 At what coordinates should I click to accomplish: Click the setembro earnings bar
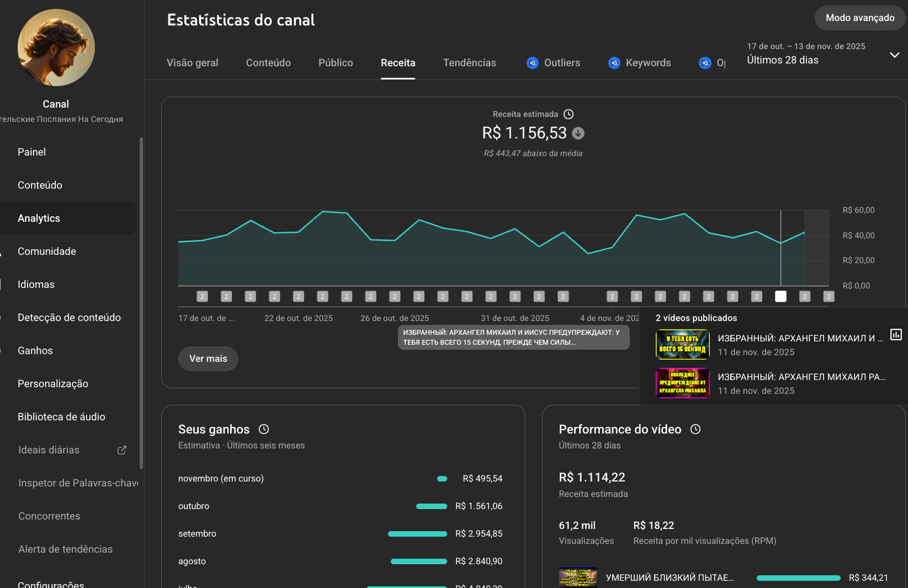(x=417, y=534)
